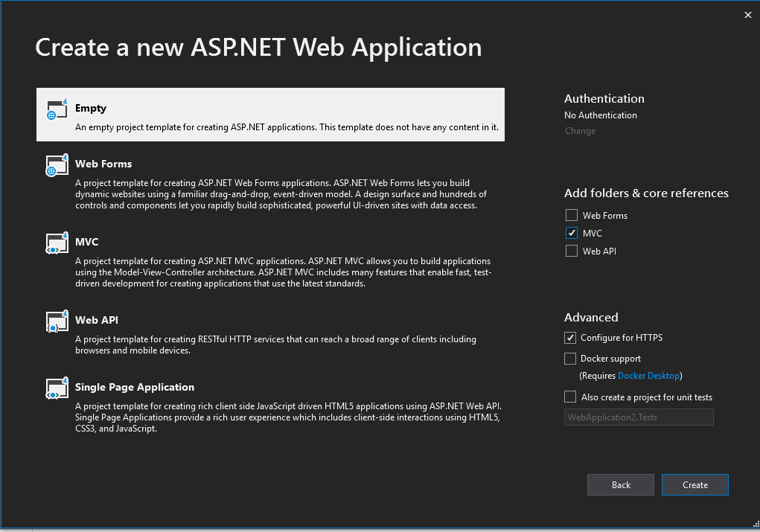Screen dimensions: 760x532
Task: Click the Empty template icon
Action: 57,109
